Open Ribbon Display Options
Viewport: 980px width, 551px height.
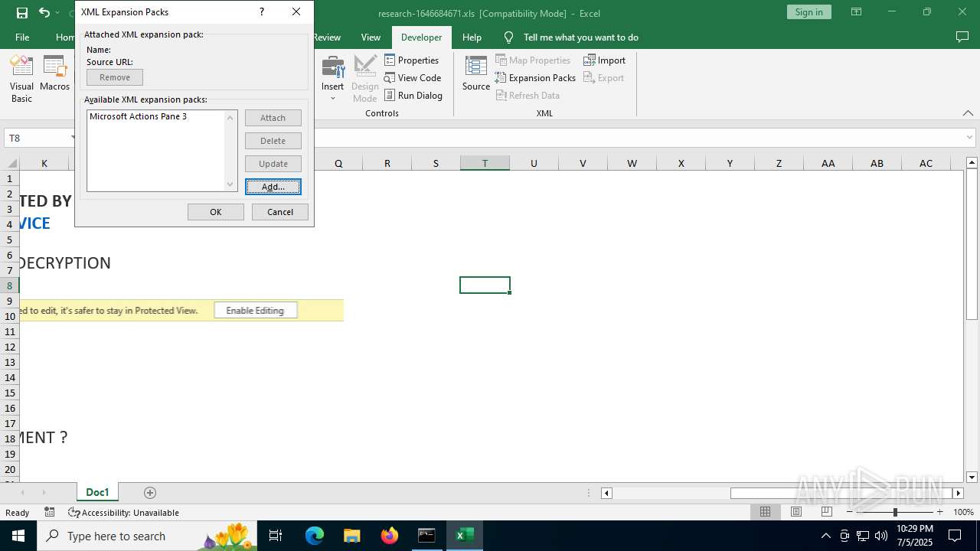tap(856, 12)
